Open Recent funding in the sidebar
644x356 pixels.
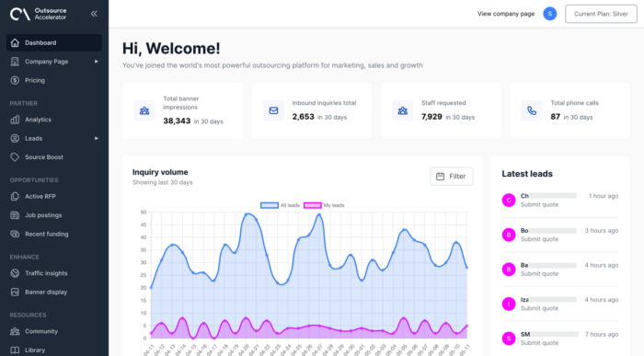coord(54,234)
